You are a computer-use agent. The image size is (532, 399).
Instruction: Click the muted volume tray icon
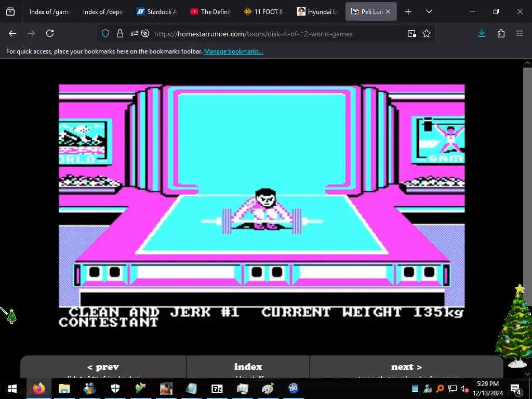[464, 389]
